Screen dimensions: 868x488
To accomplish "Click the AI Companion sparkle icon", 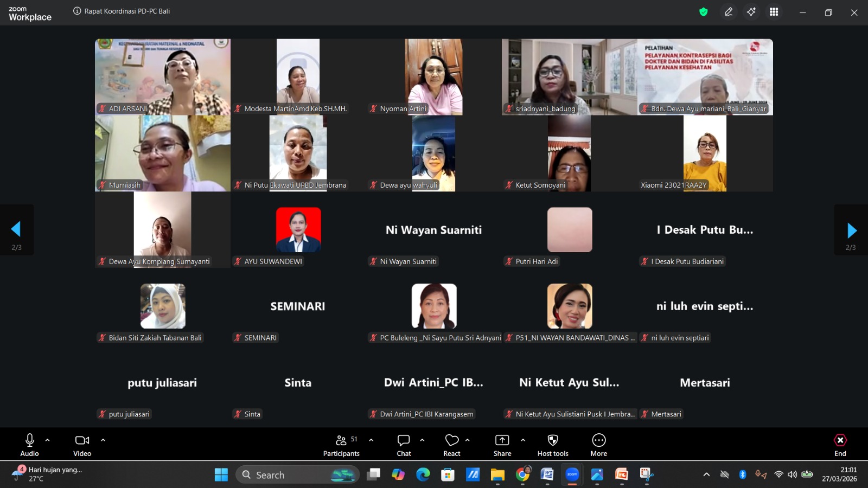I will pos(751,12).
